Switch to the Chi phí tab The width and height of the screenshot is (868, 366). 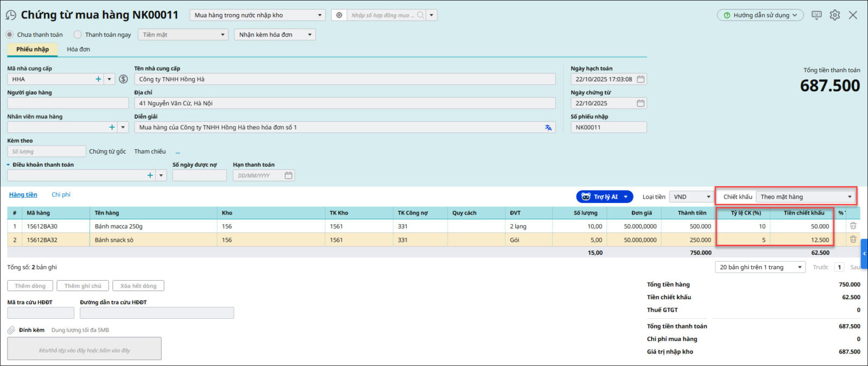[x=61, y=195]
